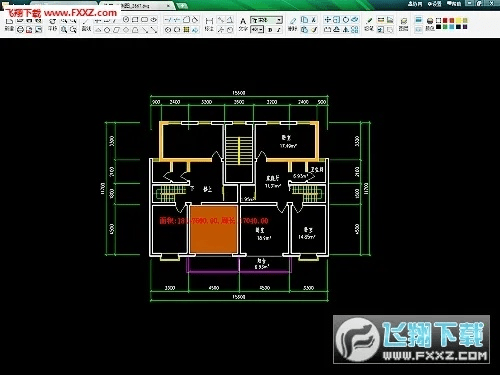Activate the yellow hatch fill tool
Viewport: 500px width, 375px height.
click(x=186, y=30)
